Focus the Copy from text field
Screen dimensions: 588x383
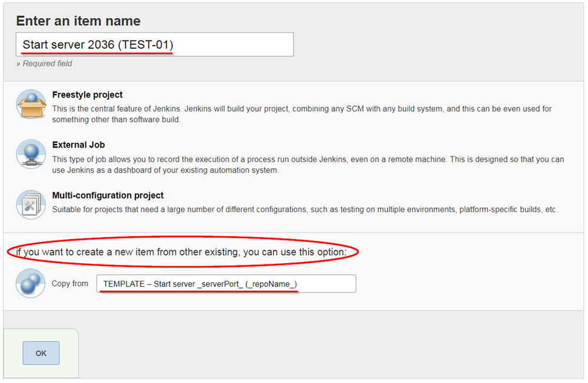[x=226, y=283]
